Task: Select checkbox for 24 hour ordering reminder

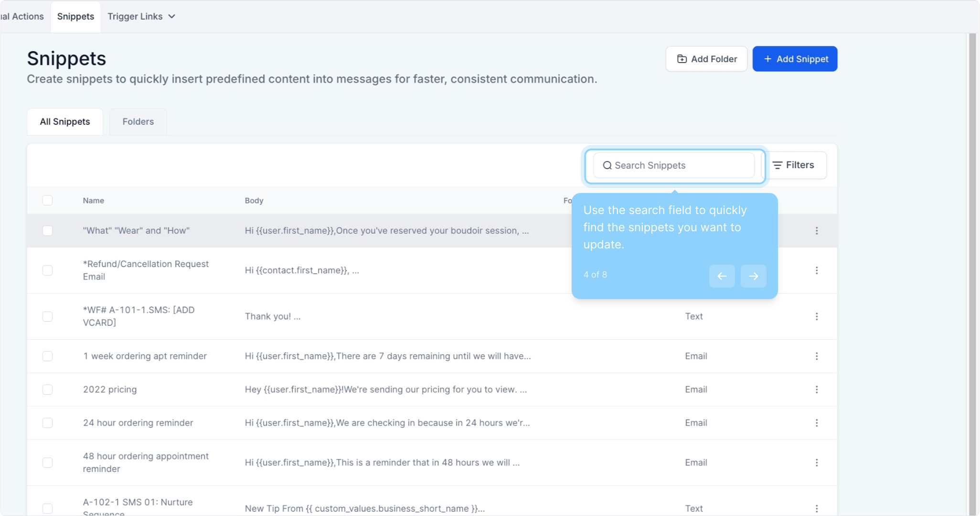Action: (x=47, y=423)
